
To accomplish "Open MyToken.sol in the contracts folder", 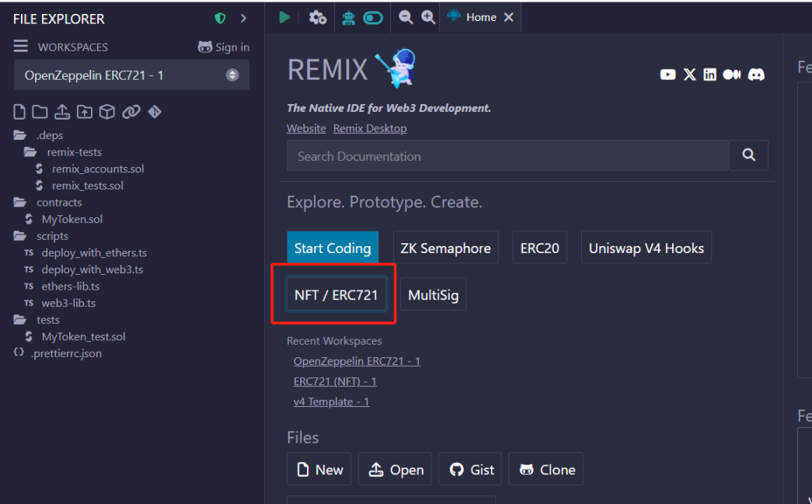I will pyautogui.click(x=71, y=219).
